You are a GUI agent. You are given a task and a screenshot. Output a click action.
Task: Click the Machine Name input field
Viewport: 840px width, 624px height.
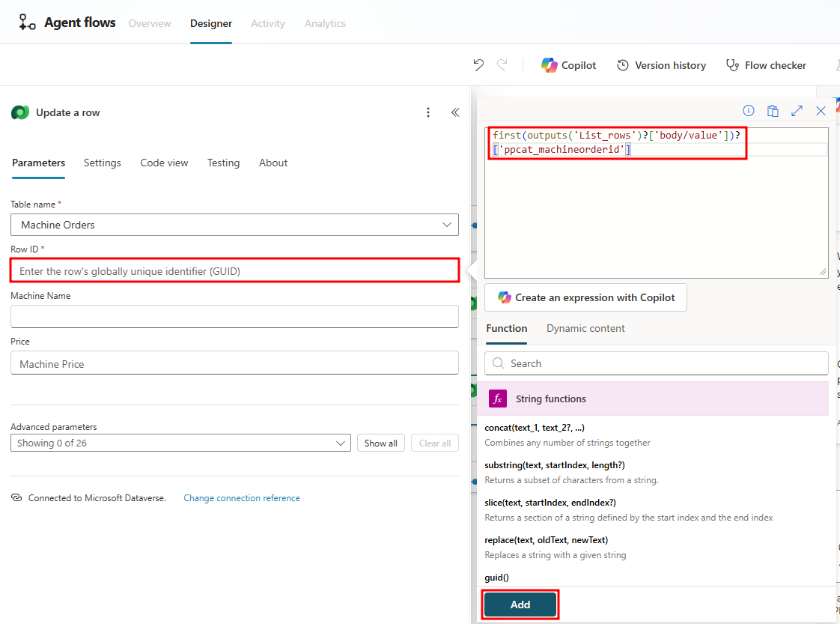coord(234,316)
